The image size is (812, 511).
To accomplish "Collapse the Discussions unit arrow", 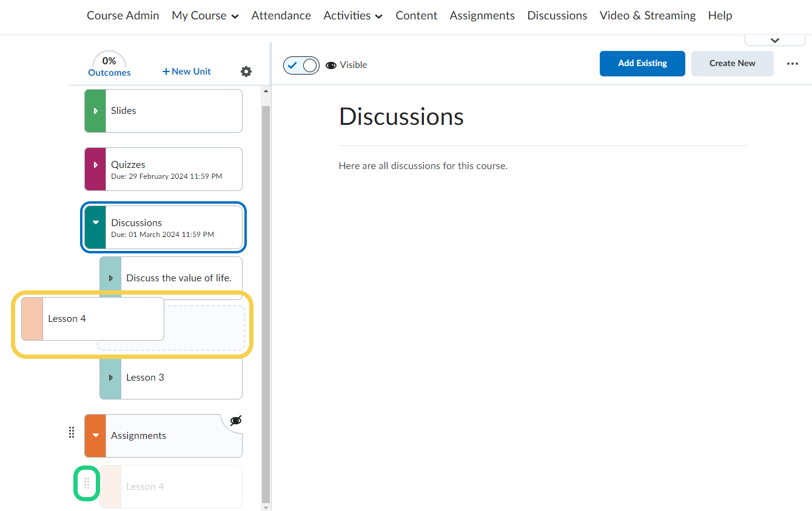I will click(x=95, y=223).
